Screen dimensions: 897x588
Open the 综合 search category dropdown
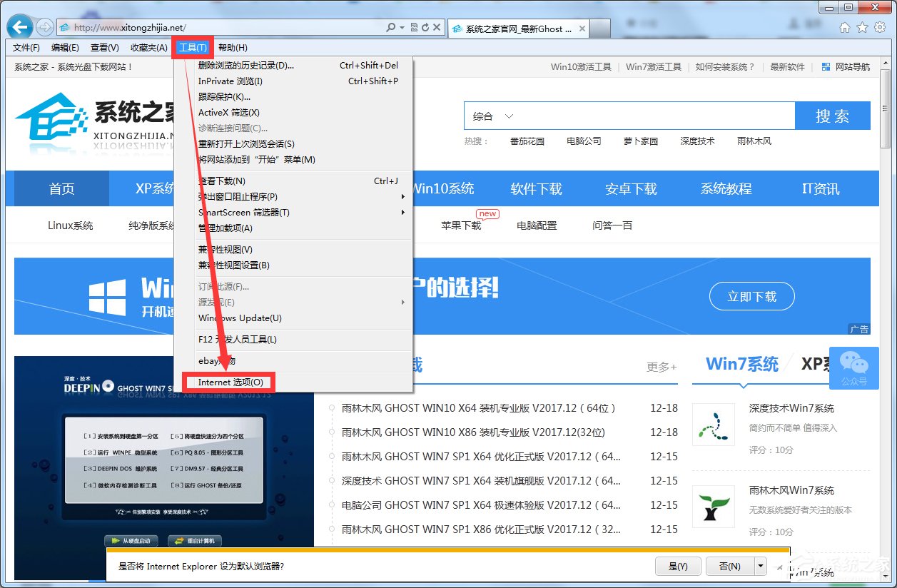point(492,116)
